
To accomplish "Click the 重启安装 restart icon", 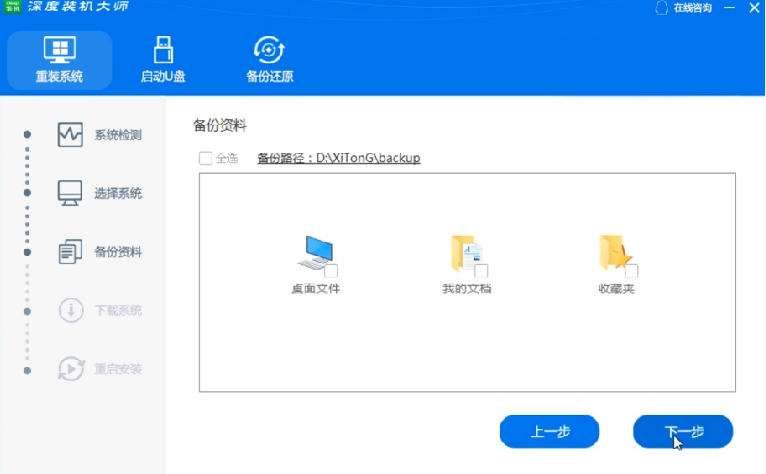I will pos(70,368).
